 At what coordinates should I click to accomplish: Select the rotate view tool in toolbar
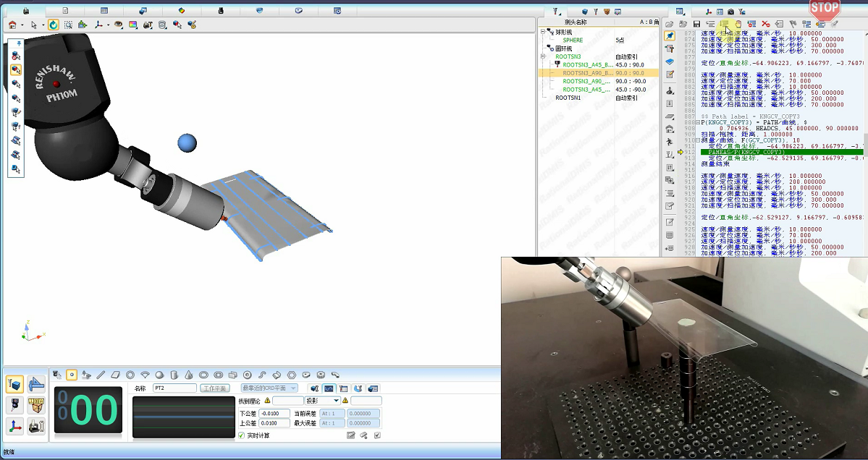coord(54,25)
